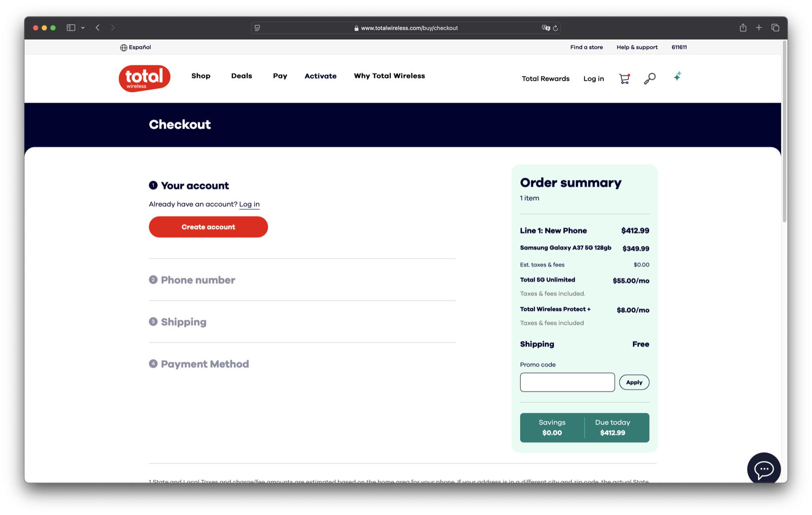This screenshot has height=515, width=812.
Task: Open the Activate menu item
Action: tap(320, 76)
